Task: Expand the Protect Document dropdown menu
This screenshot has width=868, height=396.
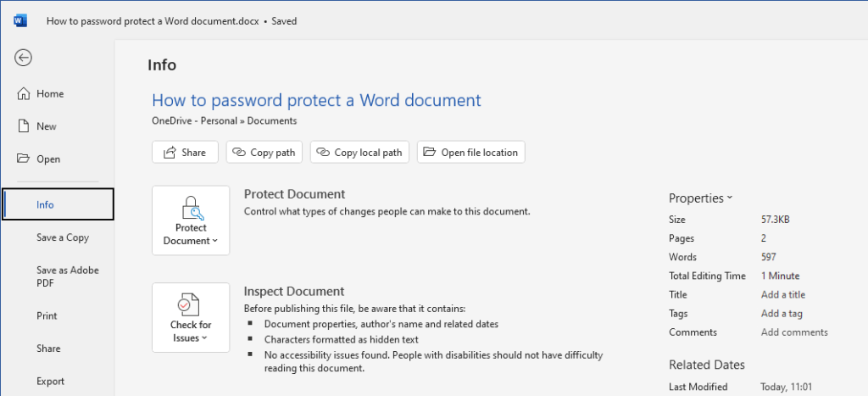Action: point(191,220)
